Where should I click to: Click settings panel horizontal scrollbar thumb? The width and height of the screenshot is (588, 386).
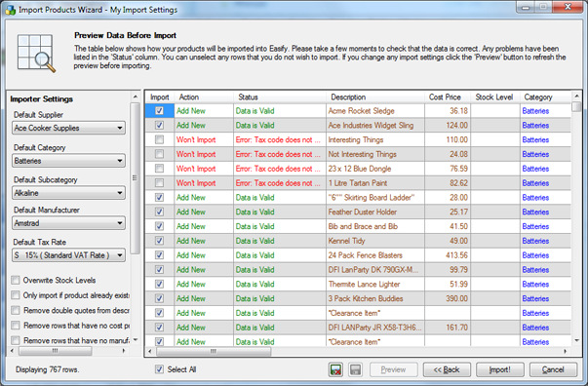pyautogui.click(x=56, y=351)
